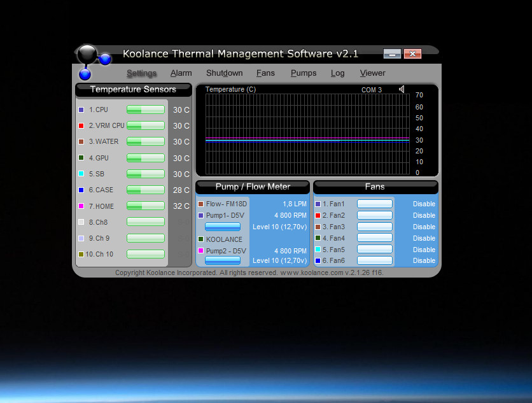
Task: Click the 5. SB cyan swatch
Action: click(x=81, y=174)
